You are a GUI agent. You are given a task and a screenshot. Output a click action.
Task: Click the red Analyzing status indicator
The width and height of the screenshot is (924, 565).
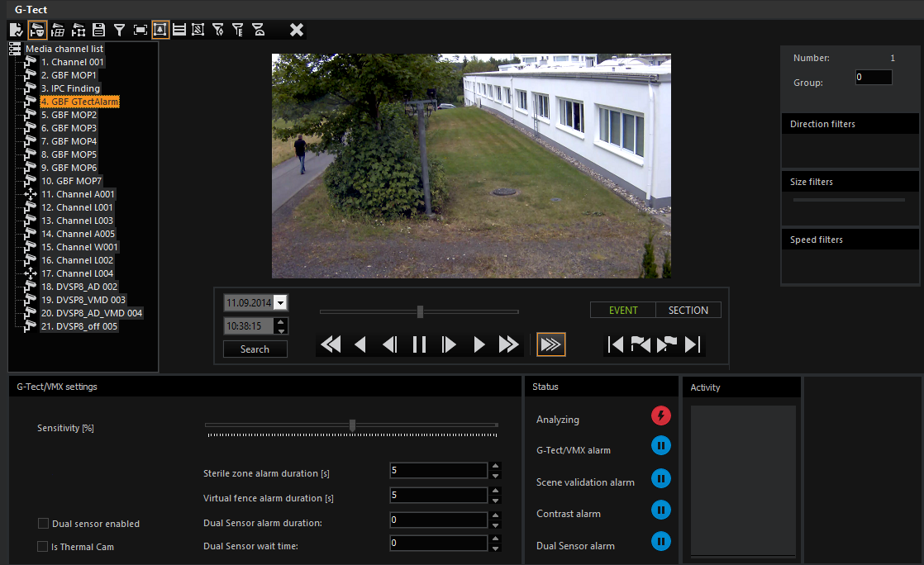[x=661, y=416]
